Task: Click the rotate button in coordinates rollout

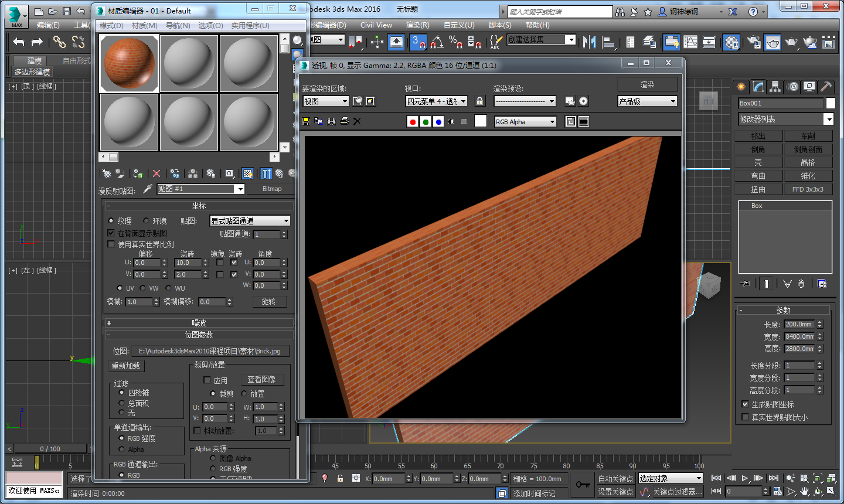Action: (268, 301)
